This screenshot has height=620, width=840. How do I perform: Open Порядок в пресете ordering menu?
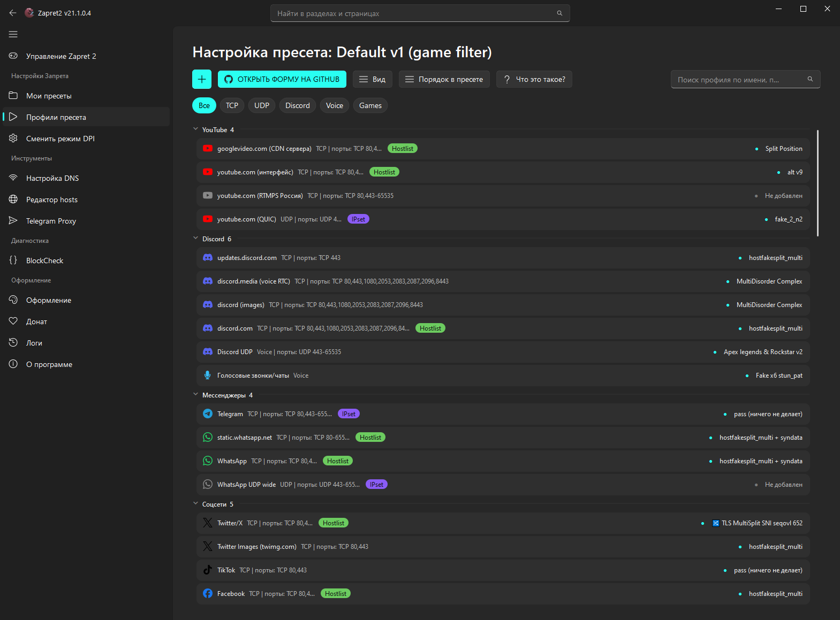coord(444,79)
